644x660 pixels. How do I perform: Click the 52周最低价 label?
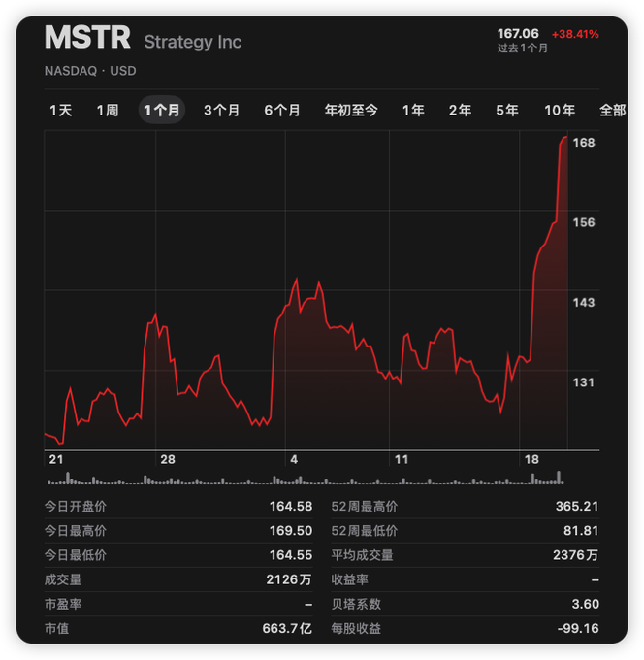click(365, 530)
